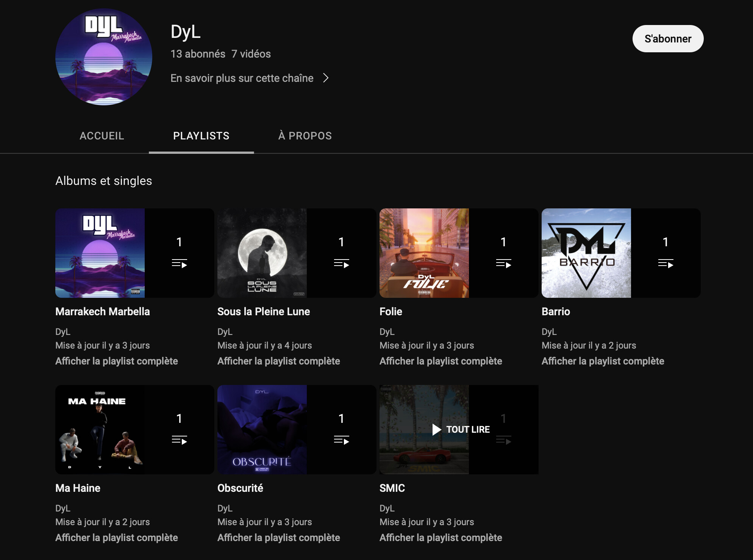This screenshot has height=560, width=753.
Task: Open Barrio album cover thumbnail
Action: pyautogui.click(x=586, y=253)
